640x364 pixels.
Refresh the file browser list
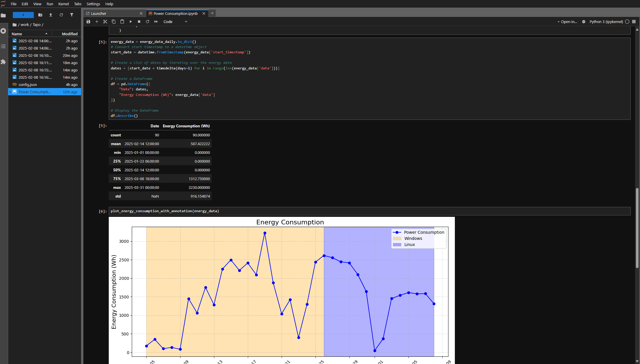coord(61,15)
